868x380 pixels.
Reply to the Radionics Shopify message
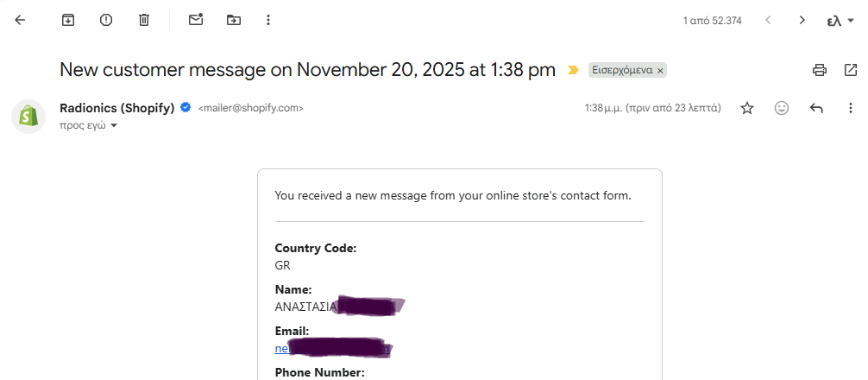point(816,108)
